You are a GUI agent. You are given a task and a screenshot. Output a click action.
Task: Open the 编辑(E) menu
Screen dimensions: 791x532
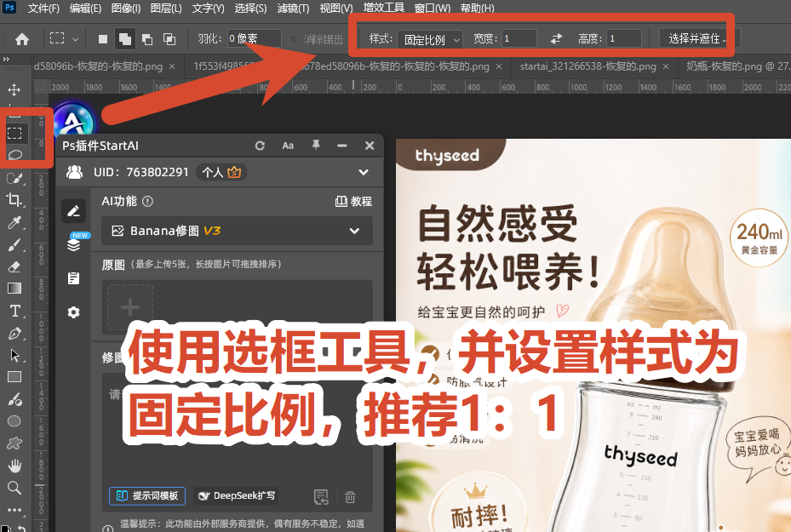[x=85, y=8]
